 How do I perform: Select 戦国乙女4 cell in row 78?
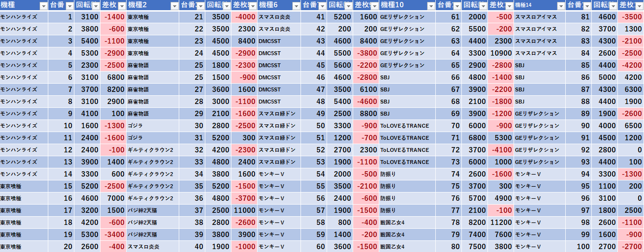pos(407,222)
